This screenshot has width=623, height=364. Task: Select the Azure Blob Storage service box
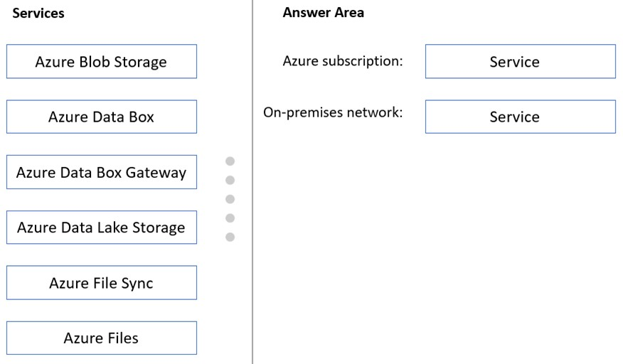pos(102,61)
